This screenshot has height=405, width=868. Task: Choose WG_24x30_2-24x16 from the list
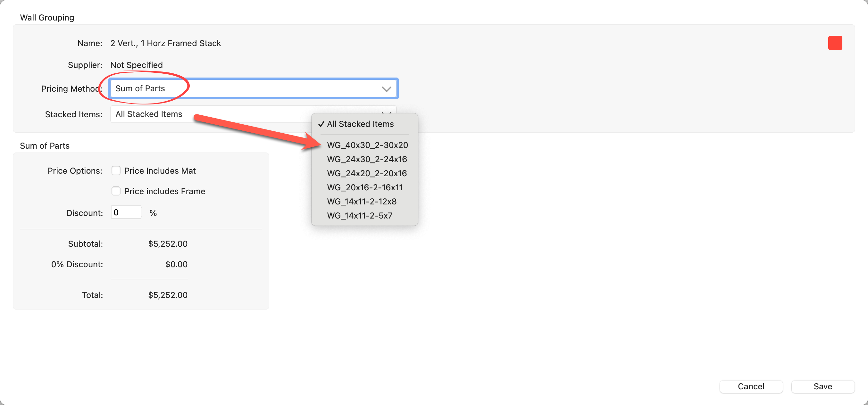pyautogui.click(x=367, y=159)
